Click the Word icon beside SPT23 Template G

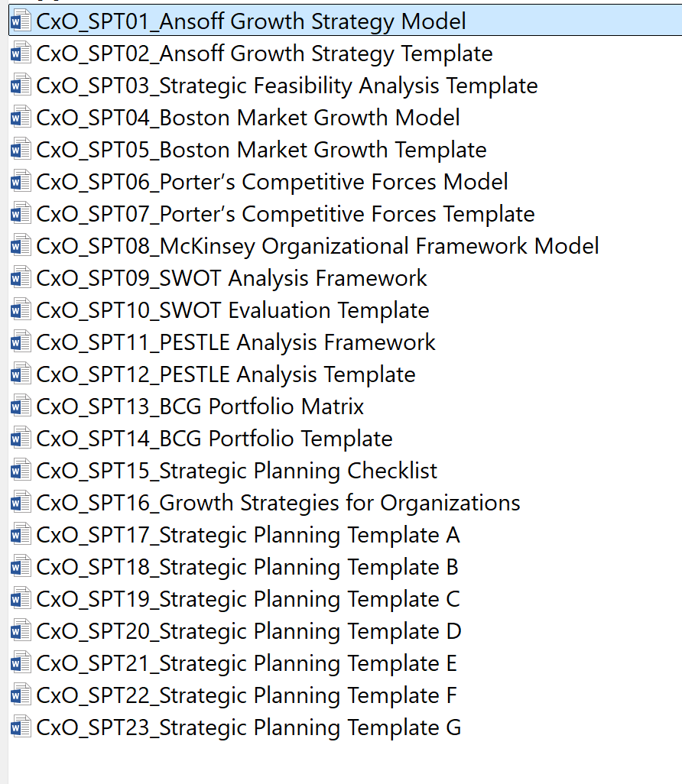tap(21, 727)
